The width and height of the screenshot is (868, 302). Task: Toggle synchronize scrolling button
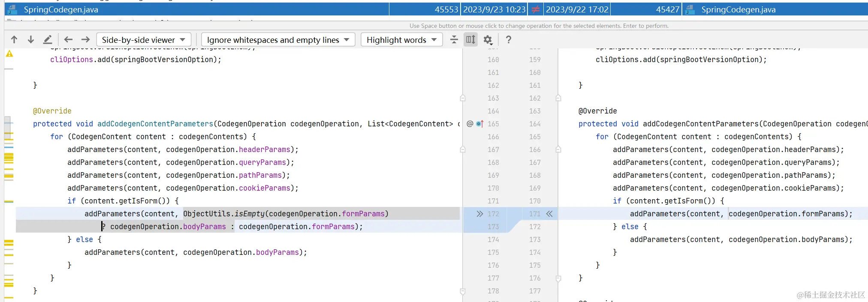471,40
